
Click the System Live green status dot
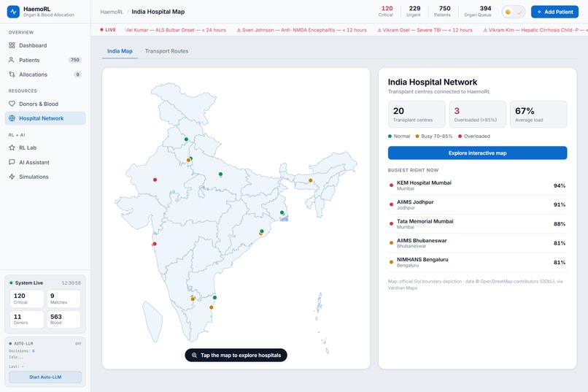tap(11, 283)
